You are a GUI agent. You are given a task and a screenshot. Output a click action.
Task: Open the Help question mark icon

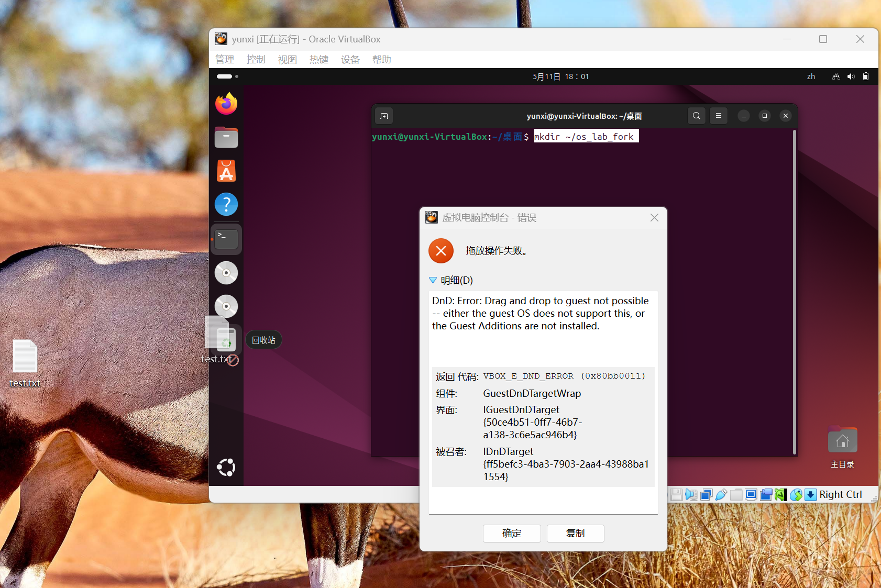point(226,204)
